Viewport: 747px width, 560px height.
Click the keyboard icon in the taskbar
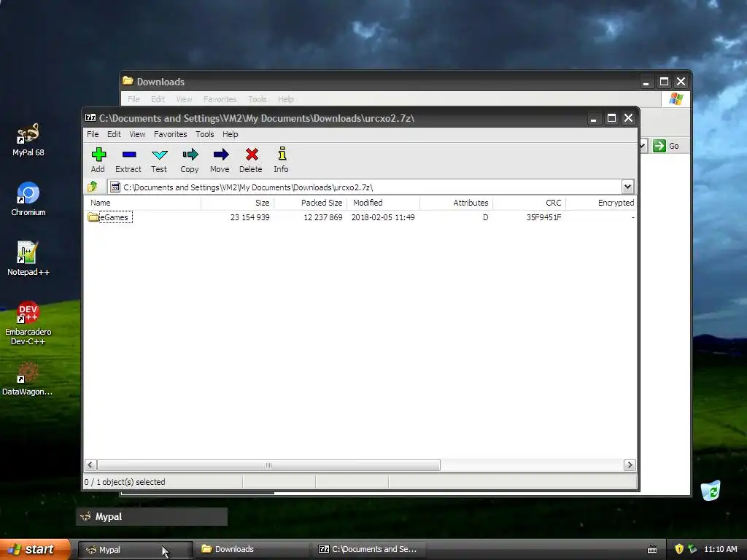(x=652, y=550)
